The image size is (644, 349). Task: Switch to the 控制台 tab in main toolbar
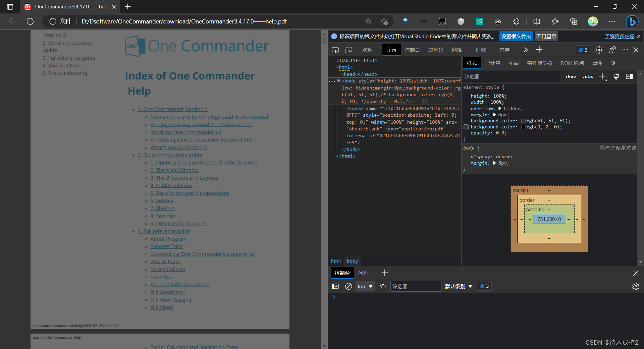tap(412, 50)
